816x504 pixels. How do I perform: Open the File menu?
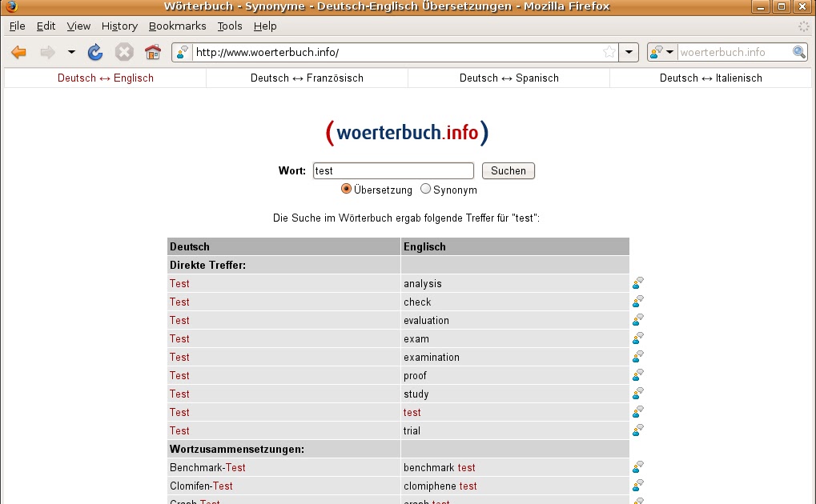pos(17,26)
